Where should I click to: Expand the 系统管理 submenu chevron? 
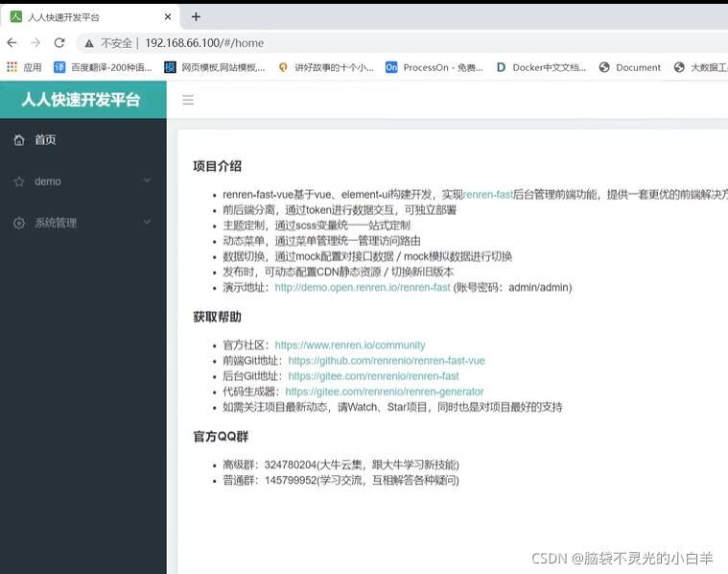[147, 222]
